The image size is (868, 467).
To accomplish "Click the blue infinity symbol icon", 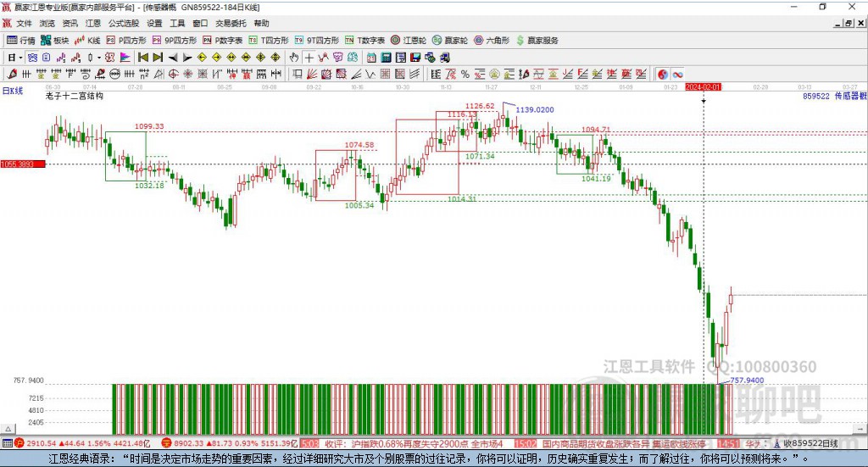I will pyautogui.click(x=678, y=74).
